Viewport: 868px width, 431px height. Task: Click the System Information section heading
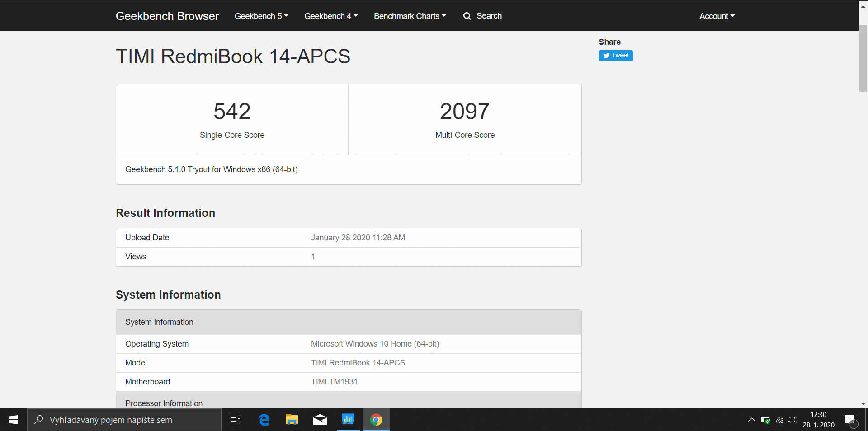click(x=168, y=295)
